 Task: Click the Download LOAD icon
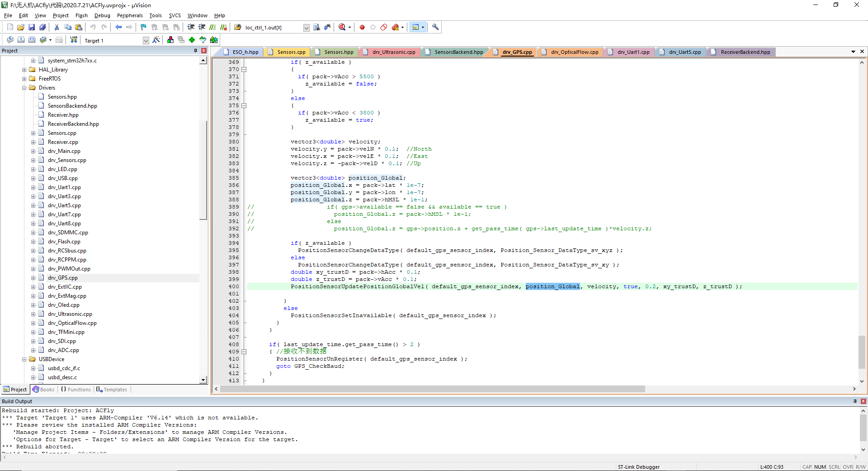[x=74, y=40]
